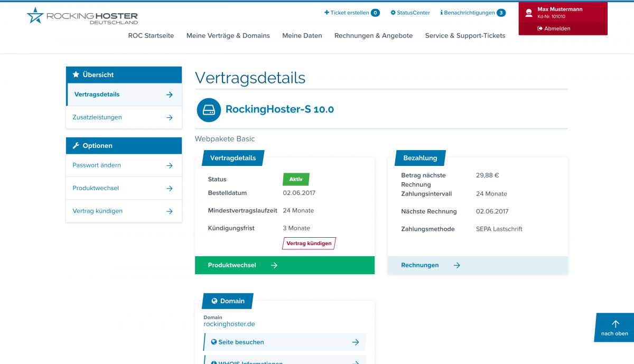Go to Rechnungen & Angebote menu
Viewport: 634px width, 364px height.
(374, 36)
